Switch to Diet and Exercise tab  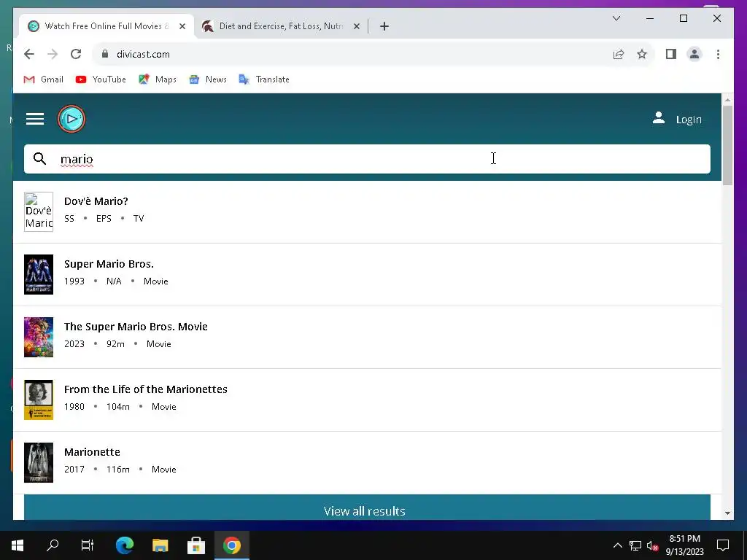(x=281, y=26)
